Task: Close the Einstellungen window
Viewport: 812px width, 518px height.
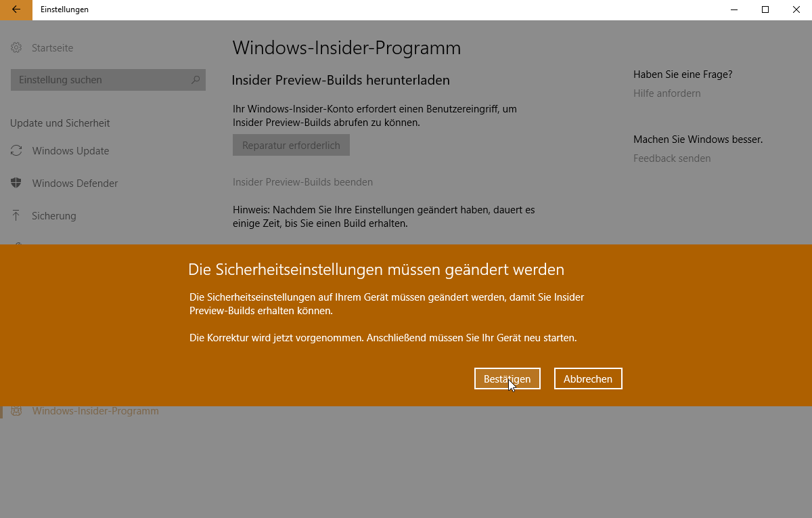Action: 796,9
